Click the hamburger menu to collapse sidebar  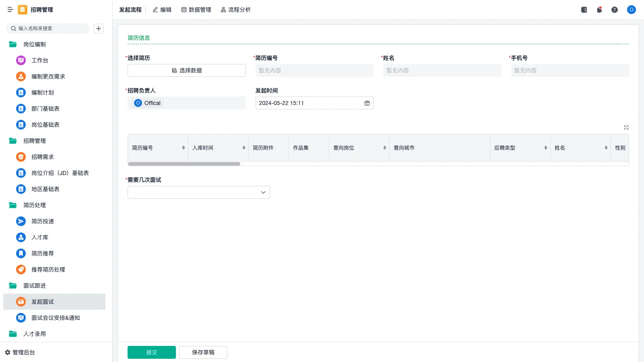click(x=10, y=10)
